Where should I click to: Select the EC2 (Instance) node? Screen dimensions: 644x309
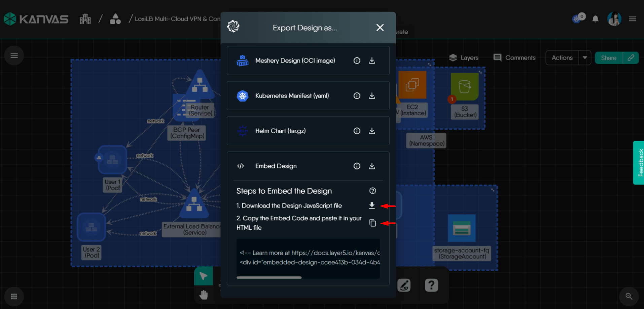[412, 85]
